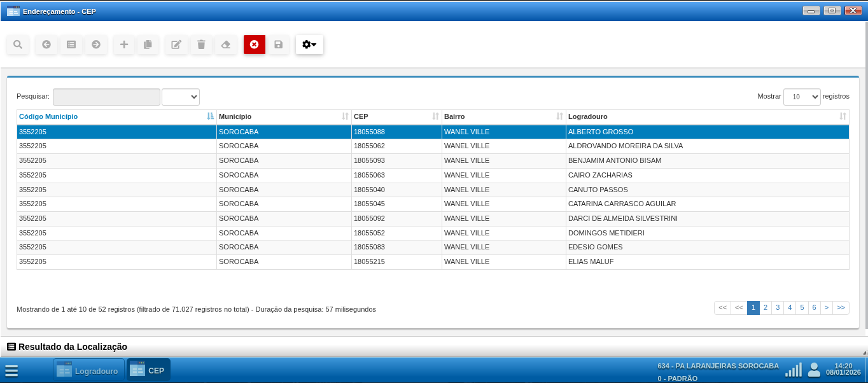Open the gear settings dropdown
The height and width of the screenshot is (383, 868).
(x=309, y=45)
